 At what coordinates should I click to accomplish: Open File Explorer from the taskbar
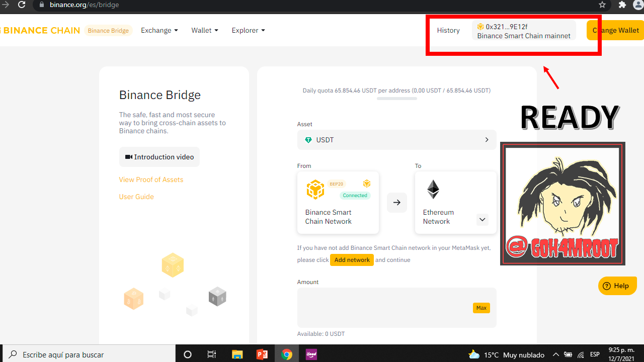click(237, 354)
